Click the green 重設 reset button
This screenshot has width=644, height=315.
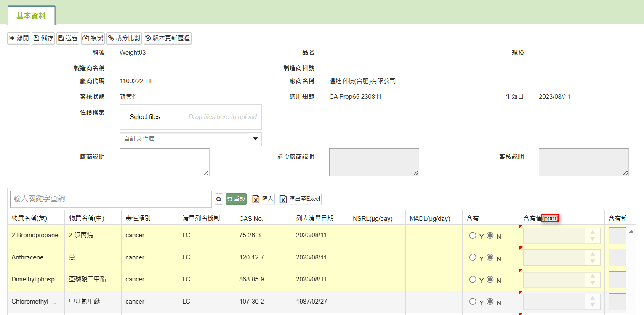(237, 199)
